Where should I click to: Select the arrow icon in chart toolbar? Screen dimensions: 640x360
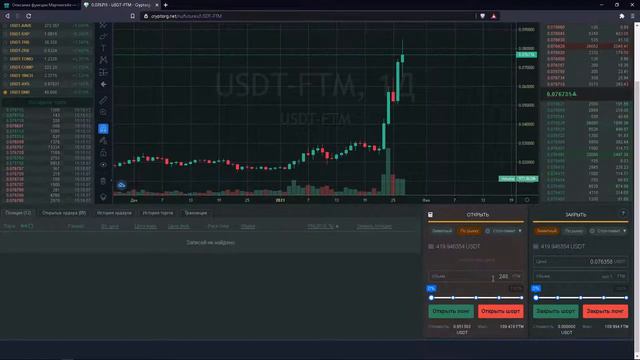click(103, 84)
